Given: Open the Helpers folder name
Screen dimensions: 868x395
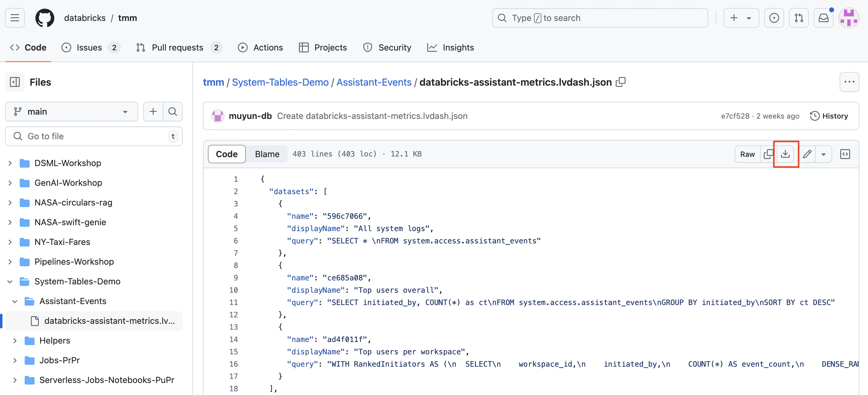Looking at the screenshot, I should pyautogui.click(x=55, y=340).
